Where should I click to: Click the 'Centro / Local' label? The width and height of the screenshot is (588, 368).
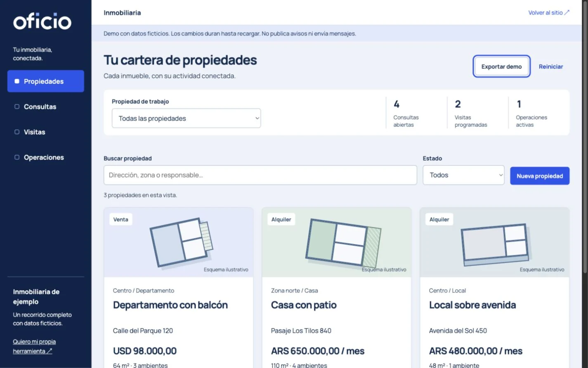point(447,291)
